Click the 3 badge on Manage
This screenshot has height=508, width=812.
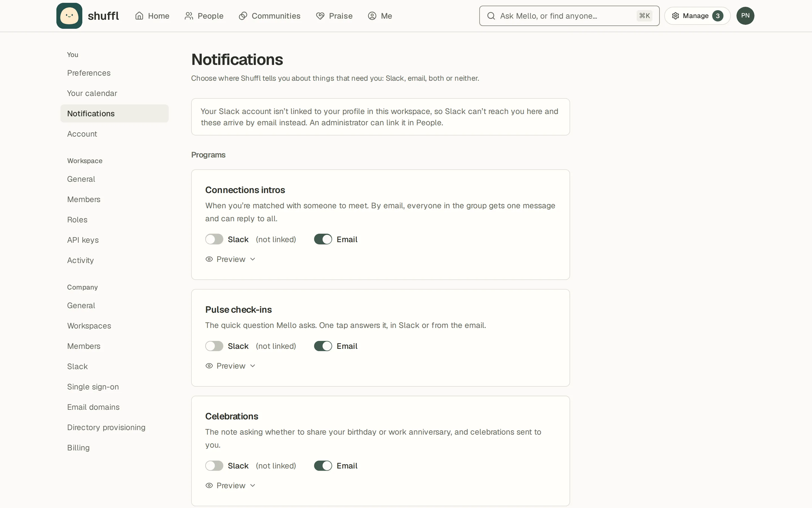718,16
